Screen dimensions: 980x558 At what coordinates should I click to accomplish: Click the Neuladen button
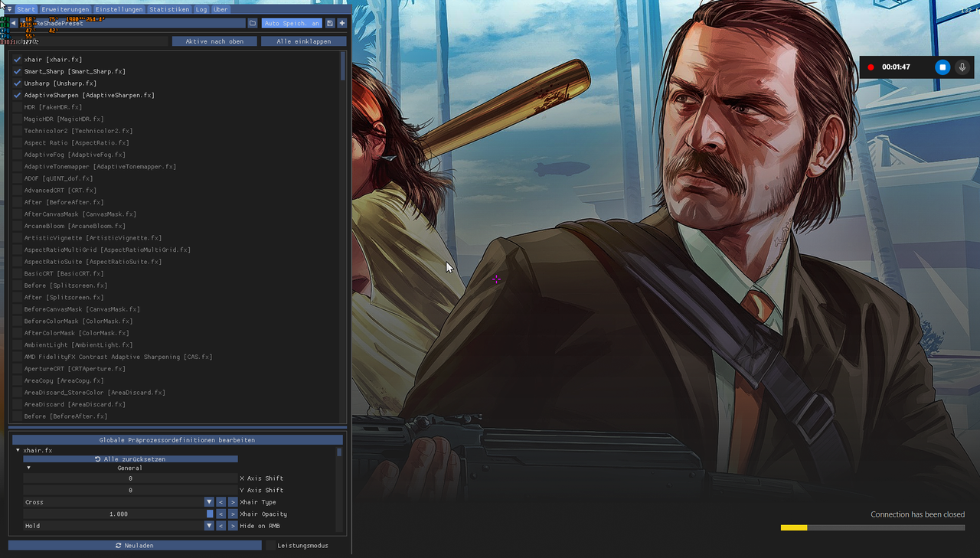pos(135,545)
